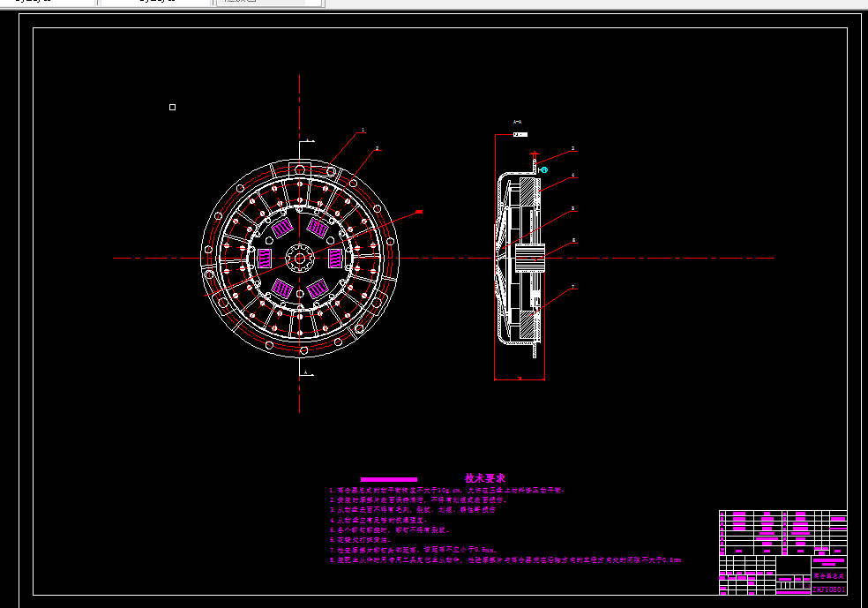This screenshot has height=608, width=868.
Task: Click the ZHJY0601 drawing number
Action: click(828, 589)
